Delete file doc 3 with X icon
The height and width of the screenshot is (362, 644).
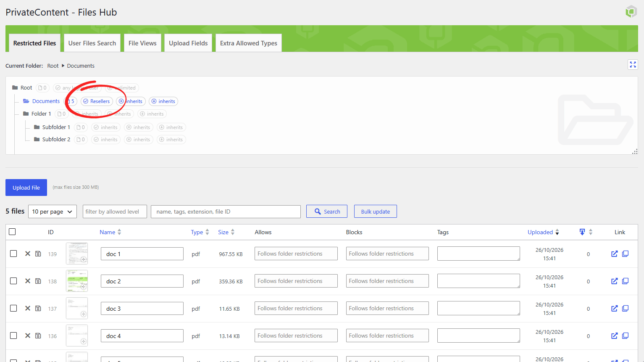[28, 308]
